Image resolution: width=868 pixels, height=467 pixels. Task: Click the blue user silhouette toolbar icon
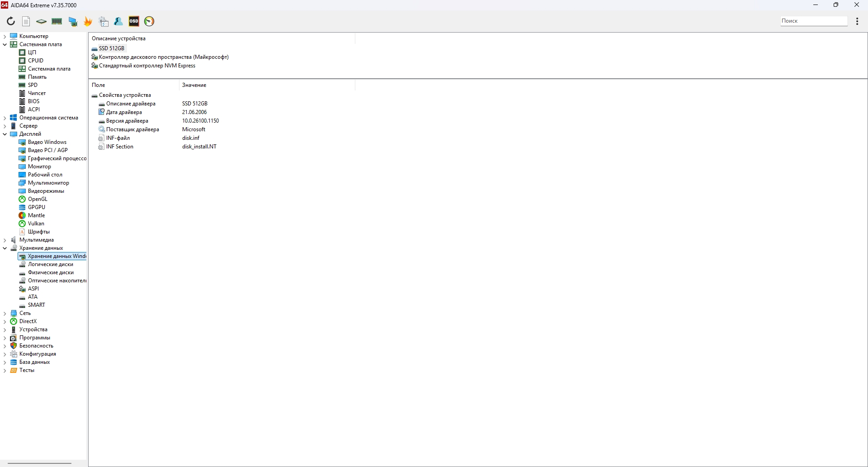point(118,21)
